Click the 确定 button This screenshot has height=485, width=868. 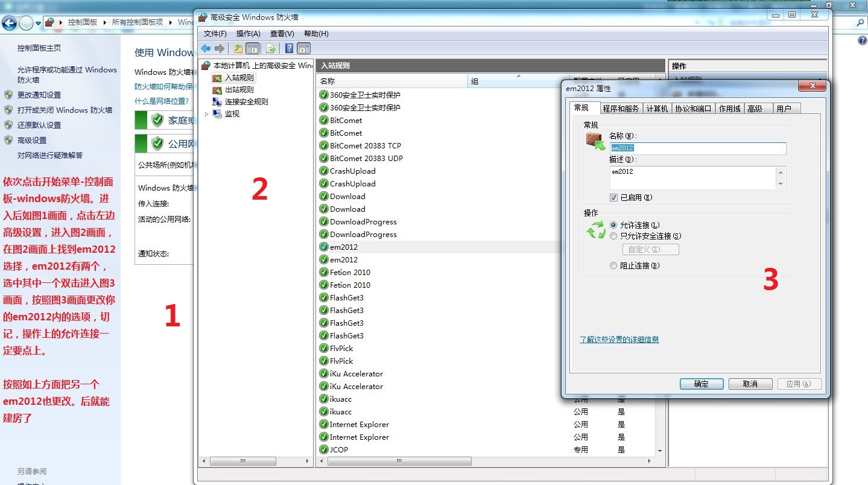coord(702,384)
